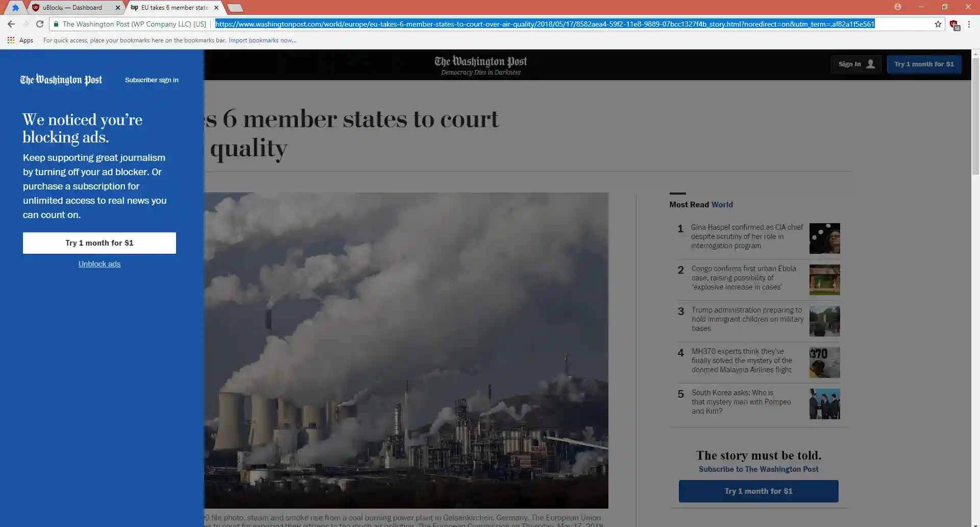Switch to the uBlock Dashboard tab
This screenshot has width=980, height=527.
(72, 8)
